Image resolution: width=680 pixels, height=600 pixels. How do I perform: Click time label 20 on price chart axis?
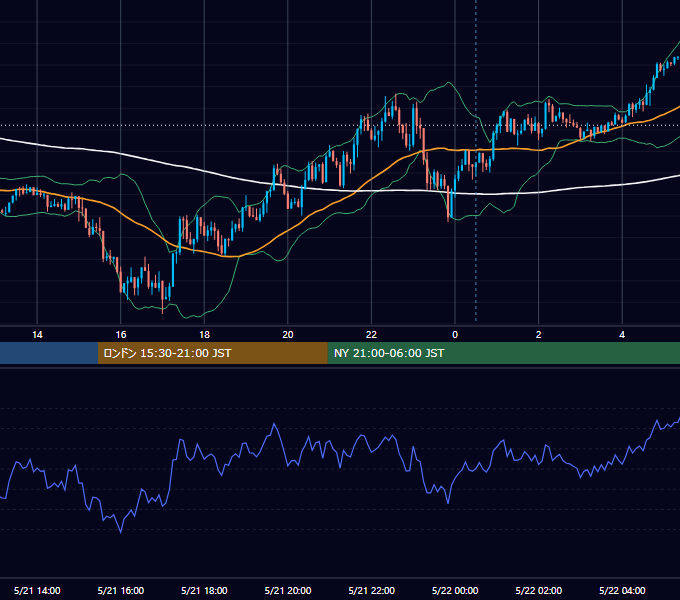click(288, 335)
